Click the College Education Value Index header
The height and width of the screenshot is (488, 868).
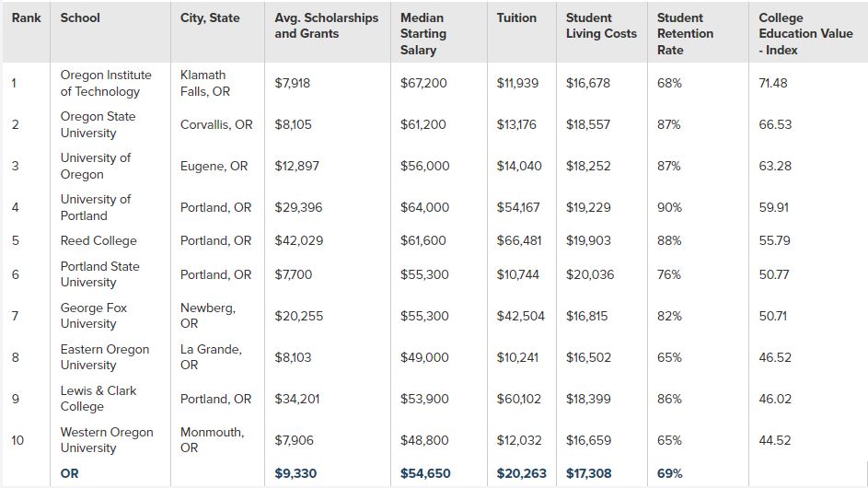pyautogui.click(x=793, y=33)
